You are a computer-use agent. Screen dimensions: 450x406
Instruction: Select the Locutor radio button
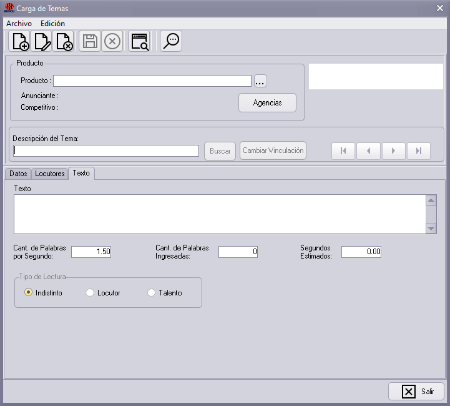coord(90,293)
